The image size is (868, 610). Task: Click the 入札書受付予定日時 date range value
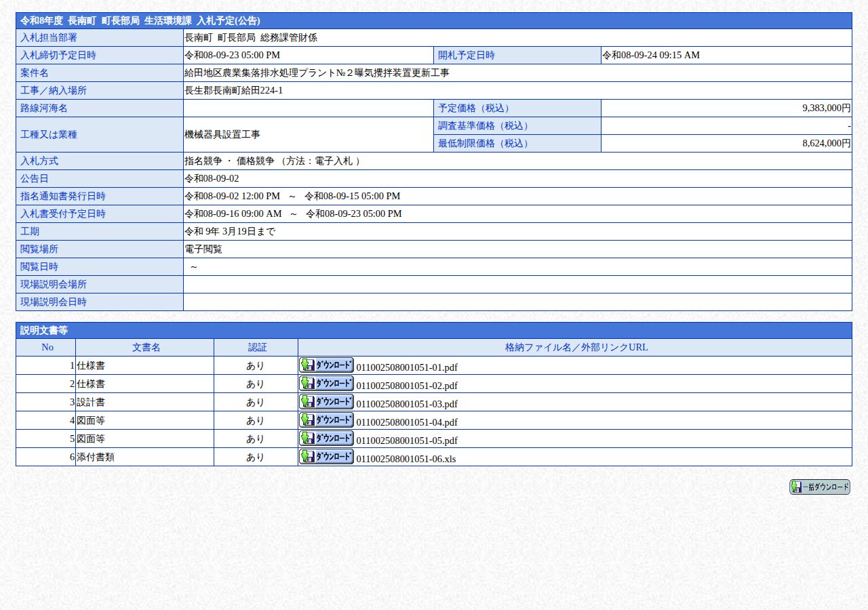click(293, 213)
